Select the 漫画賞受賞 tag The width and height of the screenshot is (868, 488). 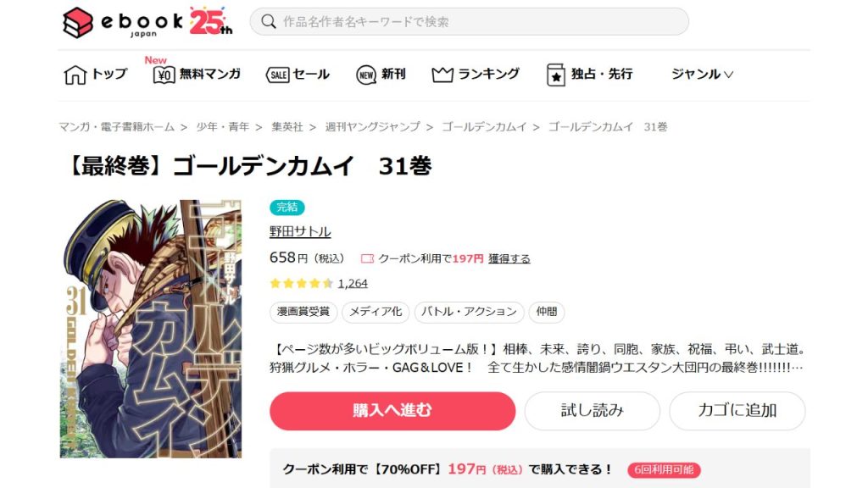click(x=303, y=312)
